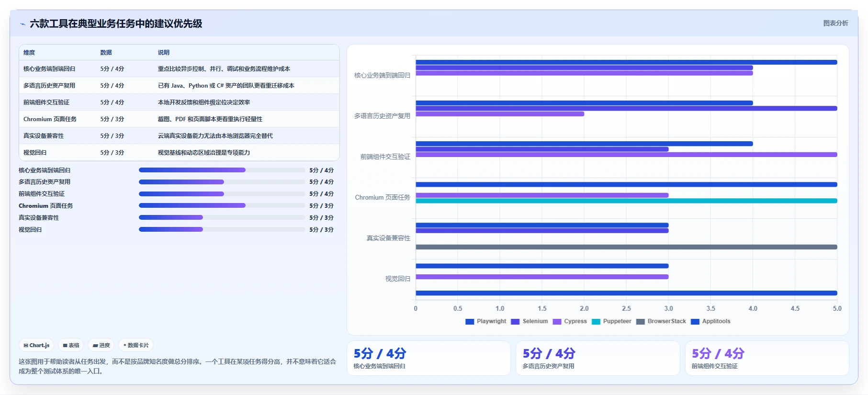Click the 真实设备兼容性 chart axis label
The image size is (868, 395).
388,238
